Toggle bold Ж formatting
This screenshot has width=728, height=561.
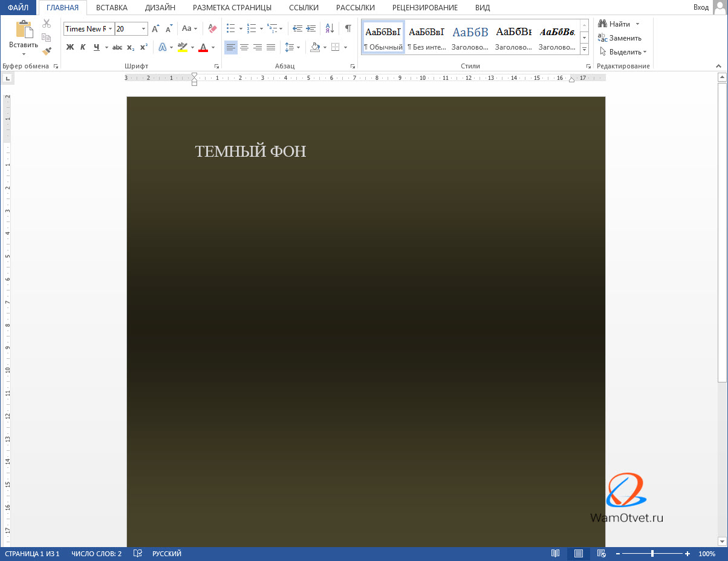pos(70,47)
